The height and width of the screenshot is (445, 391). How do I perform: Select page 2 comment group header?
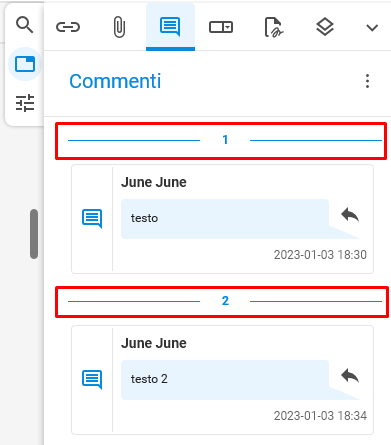(x=225, y=301)
